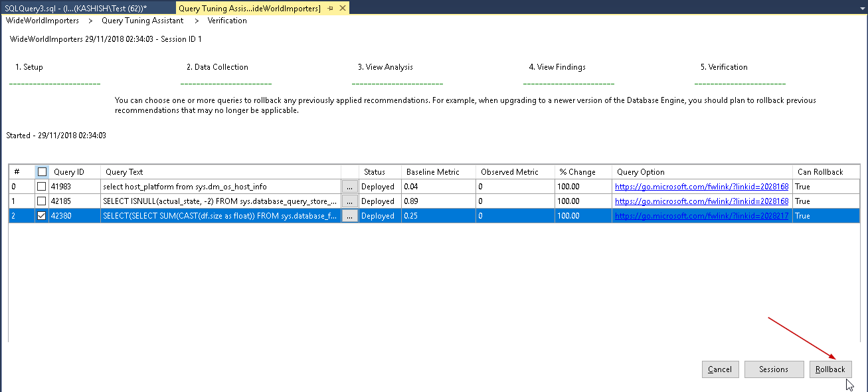
Task: Click the Cancel button
Action: 720,369
